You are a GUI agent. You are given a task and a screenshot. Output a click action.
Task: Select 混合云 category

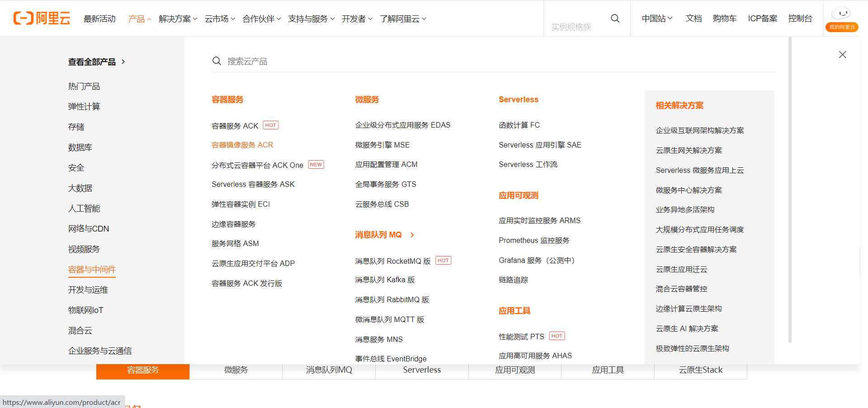(x=80, y=331)
